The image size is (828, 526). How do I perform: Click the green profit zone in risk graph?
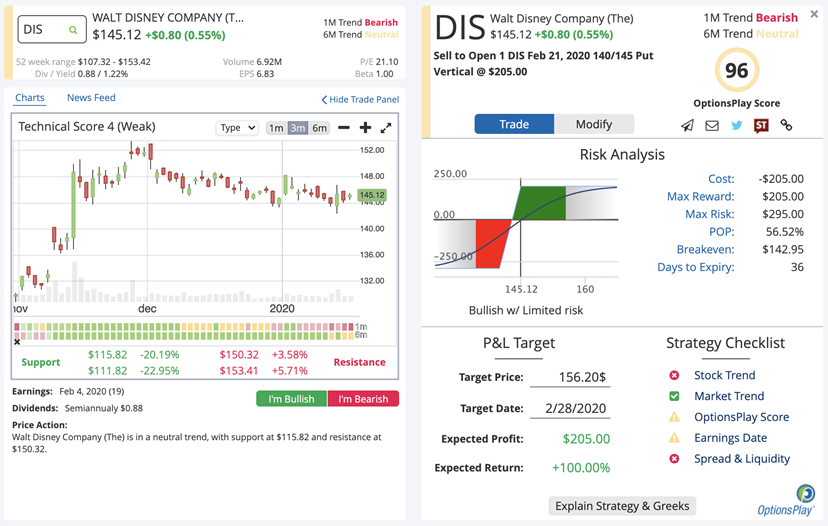click(x=540, y=203)
